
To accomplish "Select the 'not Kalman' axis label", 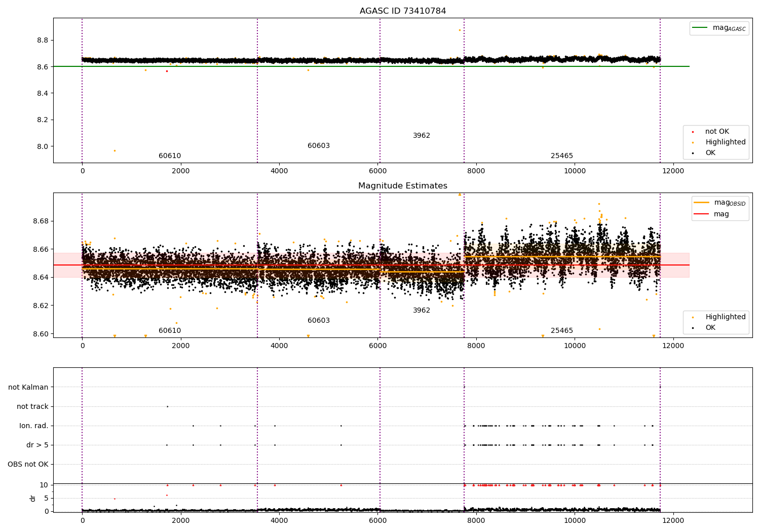I will click(28, 387).
